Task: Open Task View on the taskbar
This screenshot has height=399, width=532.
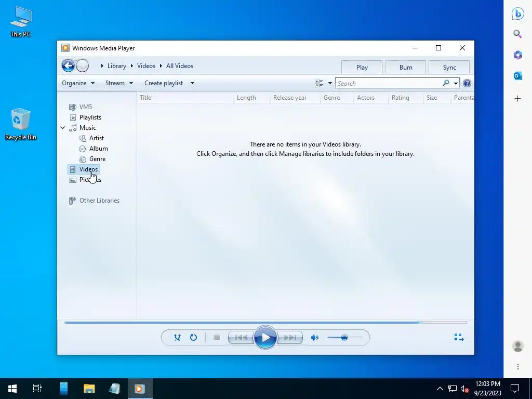Action: (x=37, y=389)
